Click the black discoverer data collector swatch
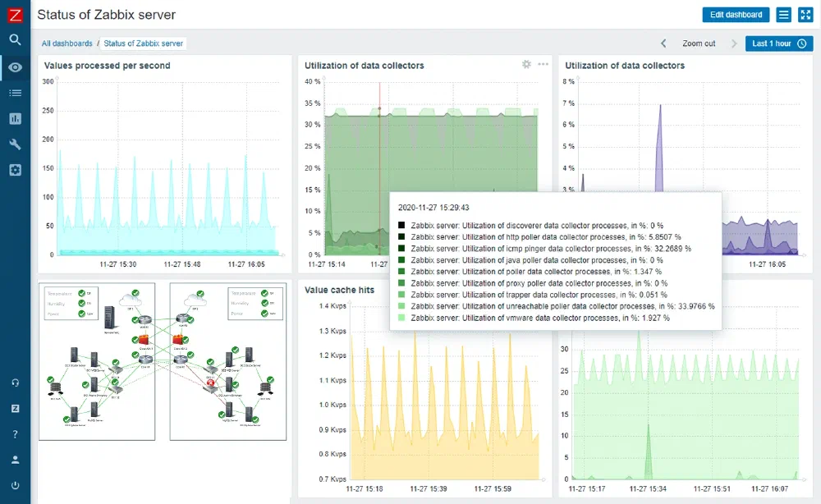Viewport: 821px width, 504px height. click(x=401, y=225)
